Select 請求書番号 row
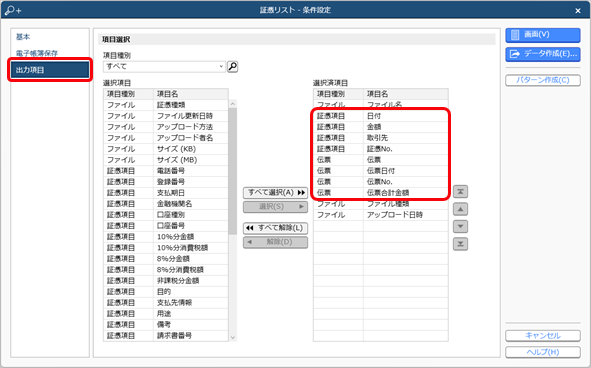The width and height of the screenshot is (591, 368). [166, 335]
